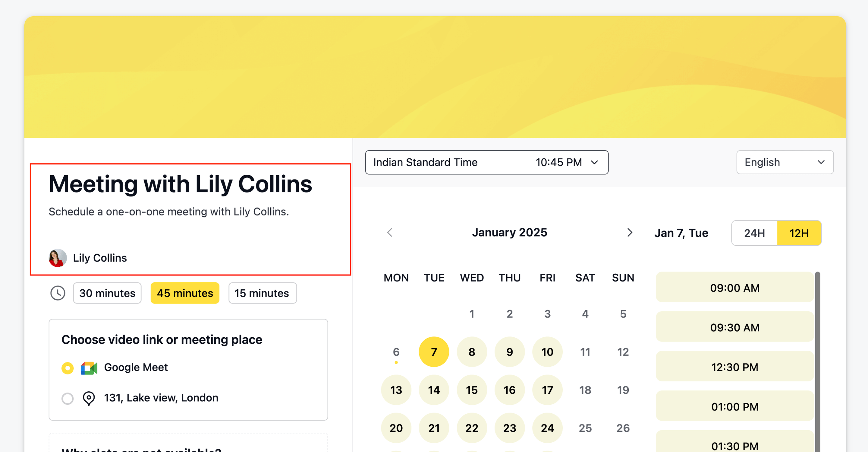The height and width of the screenshot is (452, 868).
Task: Choose the 30 minutes duration
Action: [107, 293]
